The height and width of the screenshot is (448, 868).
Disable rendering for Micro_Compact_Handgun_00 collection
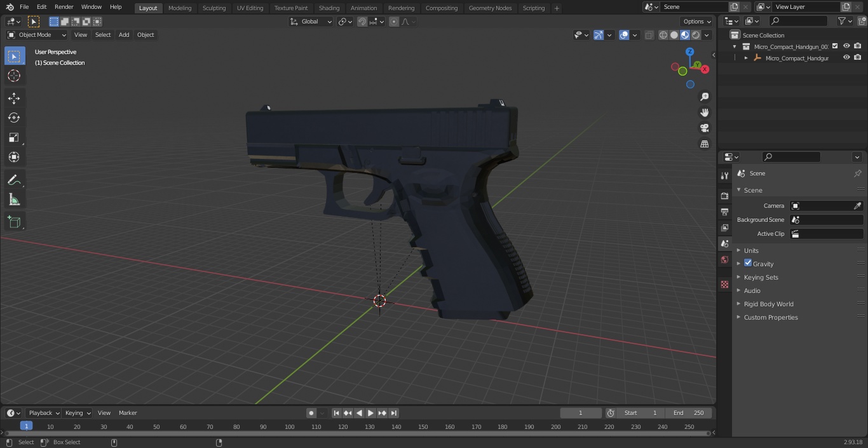[858, 46]
